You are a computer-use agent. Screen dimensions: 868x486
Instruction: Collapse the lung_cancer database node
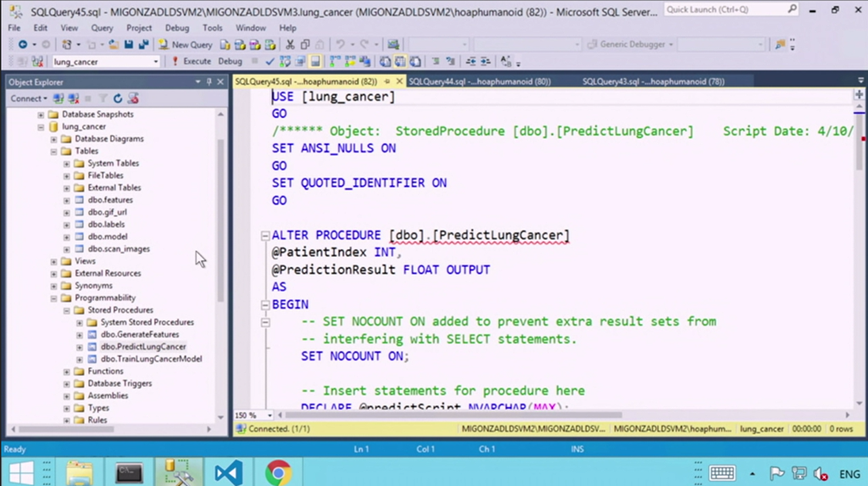(41, 127)
